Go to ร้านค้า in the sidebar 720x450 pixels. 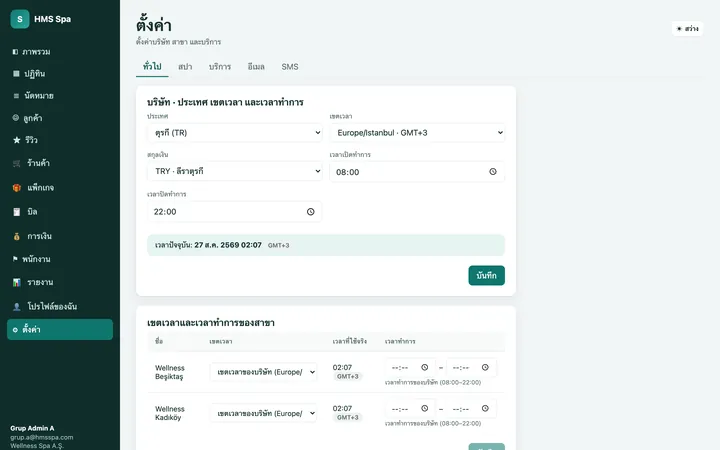point(60,163)
